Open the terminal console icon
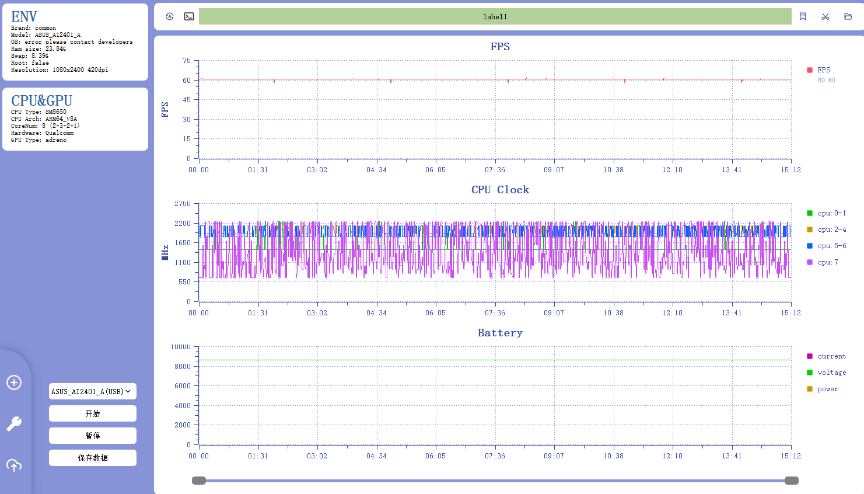The height and width of the screenshot is (494, 864). click(188, 17)
